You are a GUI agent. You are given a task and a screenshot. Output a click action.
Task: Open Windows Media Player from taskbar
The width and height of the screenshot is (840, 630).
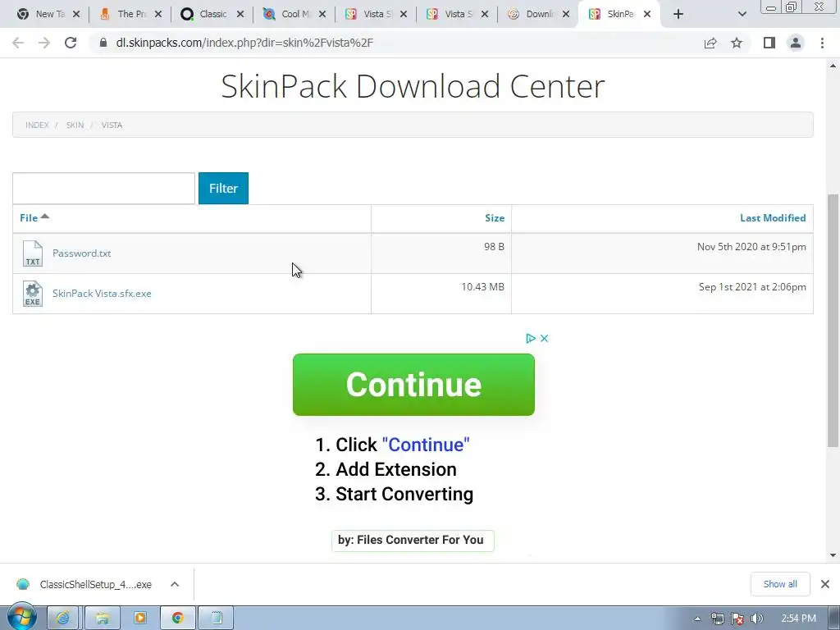coord(139,619)
